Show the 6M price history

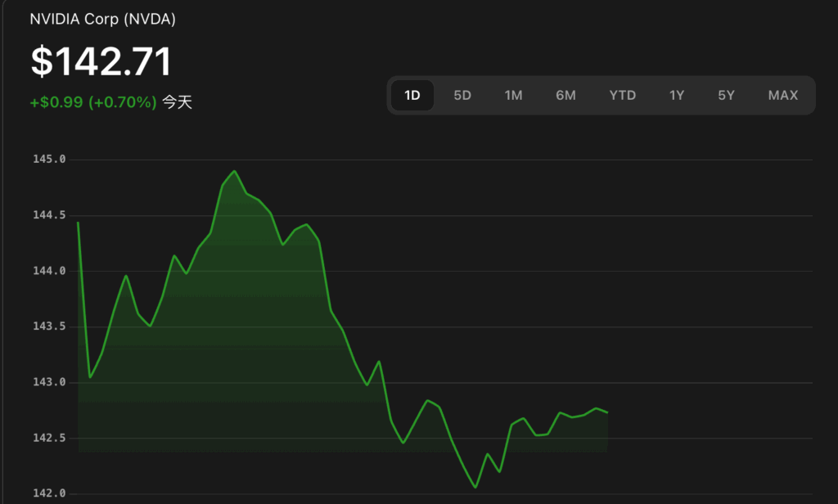566,95
